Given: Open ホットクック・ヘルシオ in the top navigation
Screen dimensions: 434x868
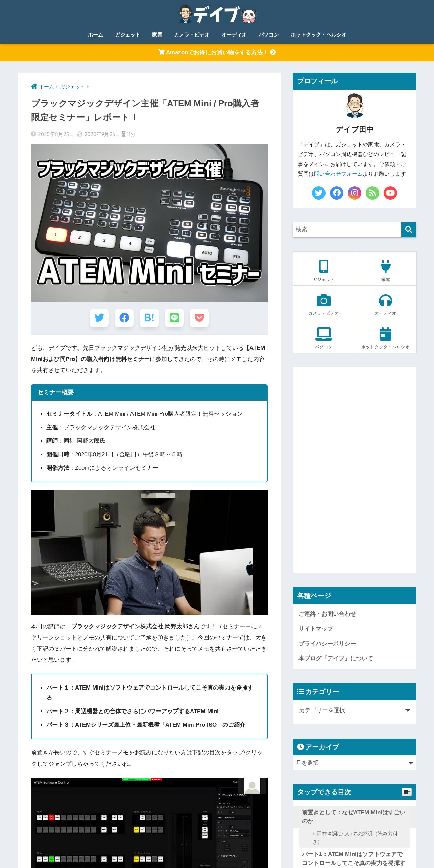Looking at the screenshot, I should coord(318,35).
